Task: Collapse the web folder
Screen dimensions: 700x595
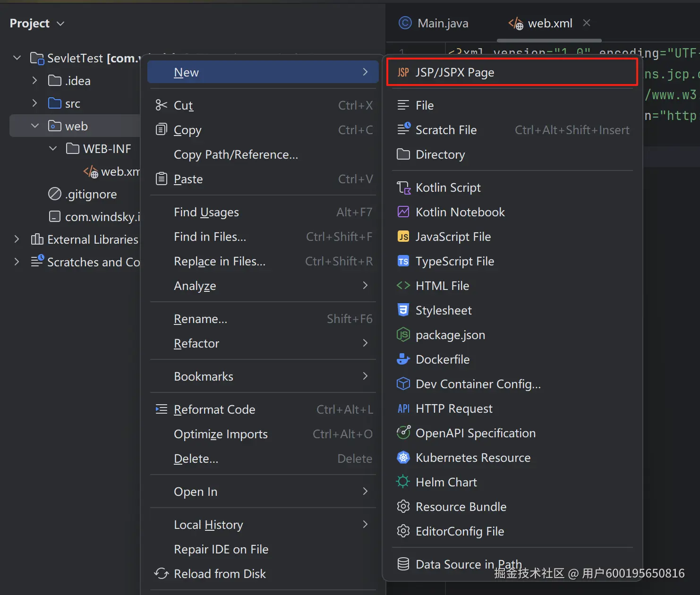Action: (x=34, y=126)
